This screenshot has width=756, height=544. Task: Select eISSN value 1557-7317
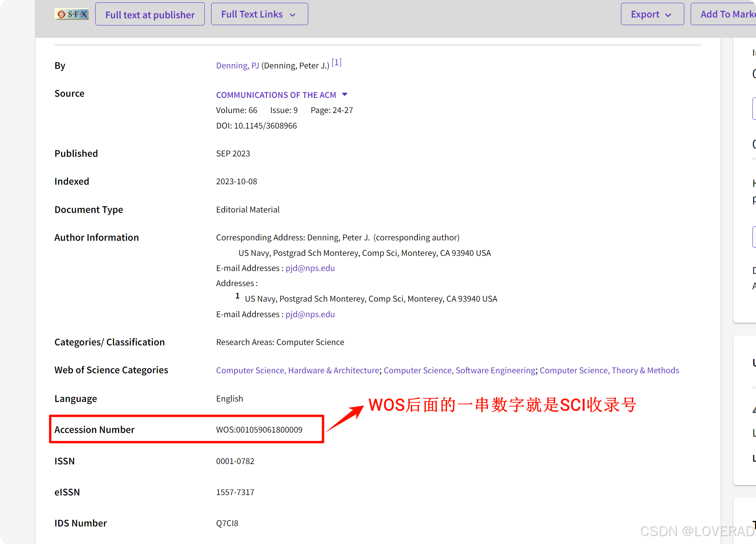pyautogui.click(x=235, y=492)
